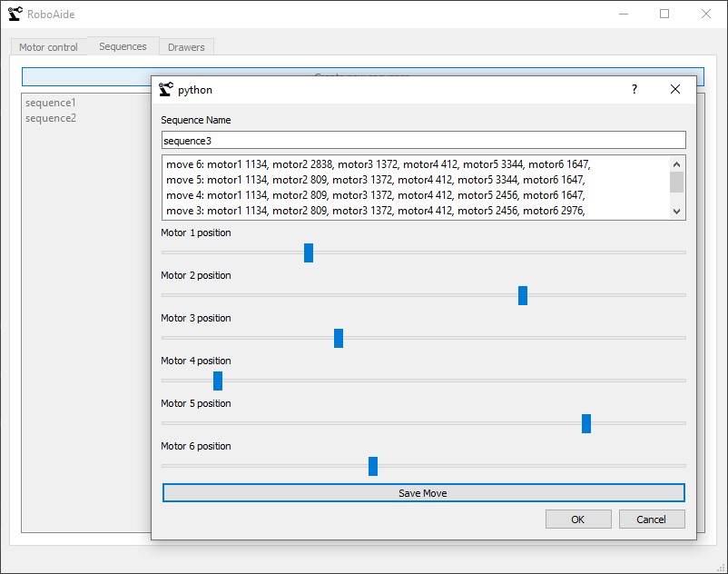Open the Drawers tab
This screenshot has width=728, height=574.
click(186, 47)
